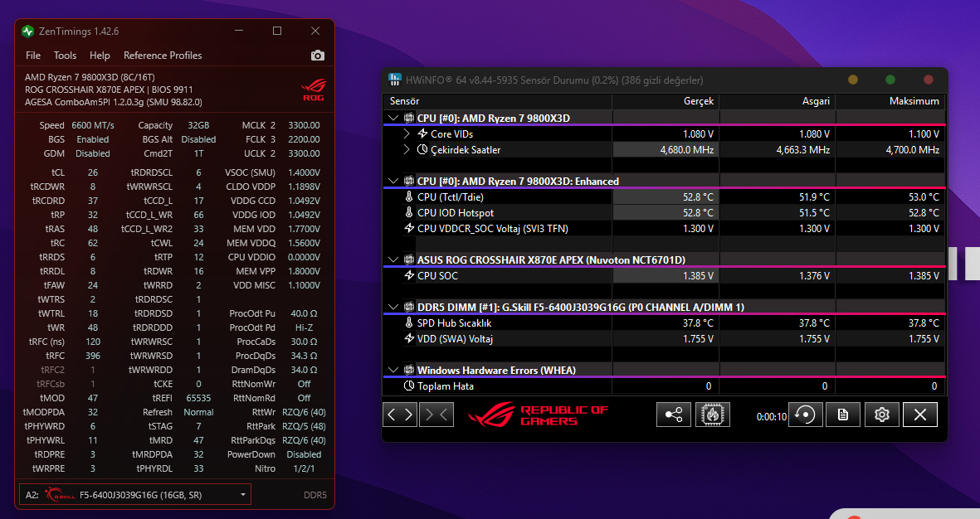The image size is (980, 519).
Task: Click HWiNFO title bar app icon
Action: coord(395,80)
